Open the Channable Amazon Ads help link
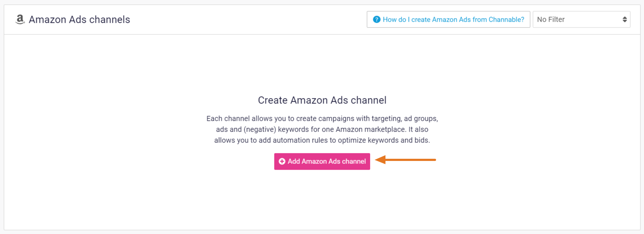Image resolution: width=644 pixels, height=234 pixels. click(453, 20)
